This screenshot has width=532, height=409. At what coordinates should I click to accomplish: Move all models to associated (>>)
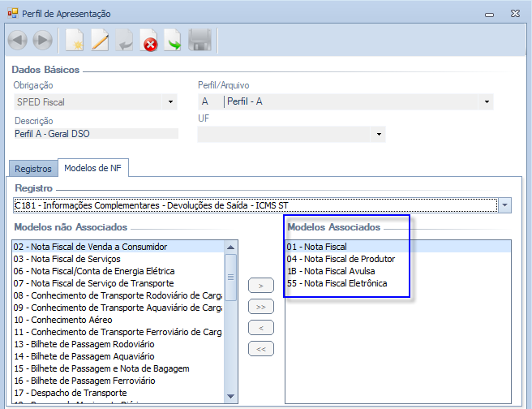261,307
